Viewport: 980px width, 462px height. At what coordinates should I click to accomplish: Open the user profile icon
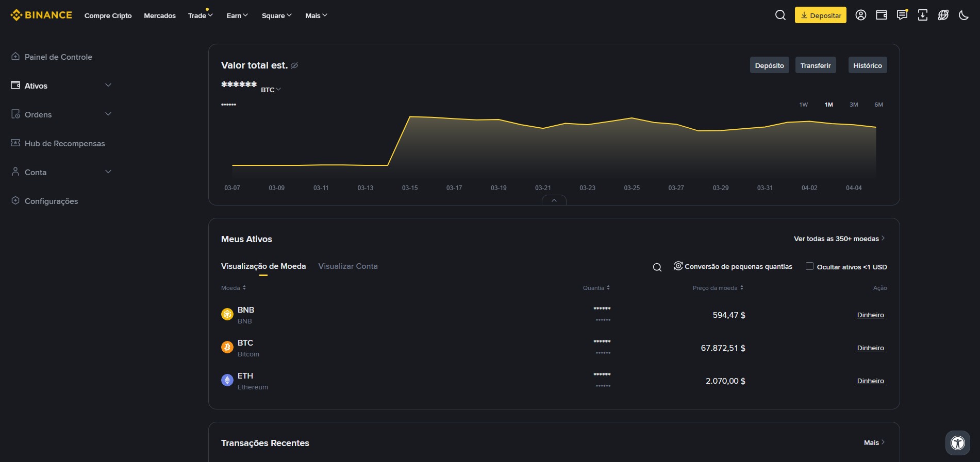pos(861,15)
